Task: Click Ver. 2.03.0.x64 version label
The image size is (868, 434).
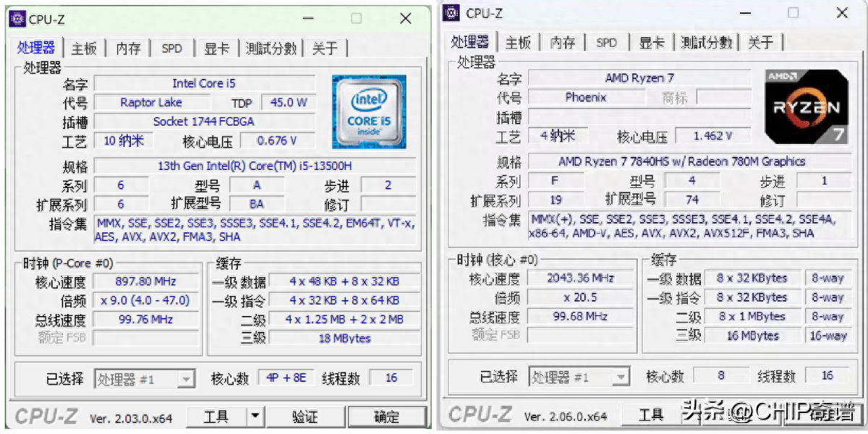Action: pos(131,418)
